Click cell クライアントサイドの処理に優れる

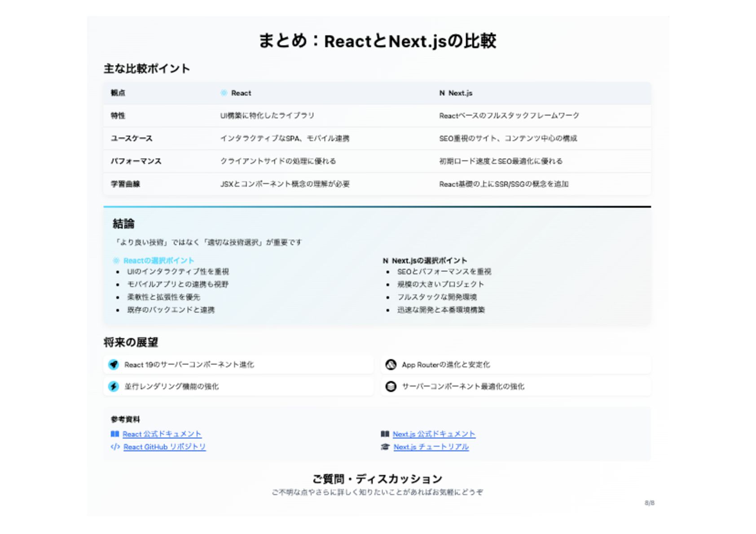pos(278,161)
